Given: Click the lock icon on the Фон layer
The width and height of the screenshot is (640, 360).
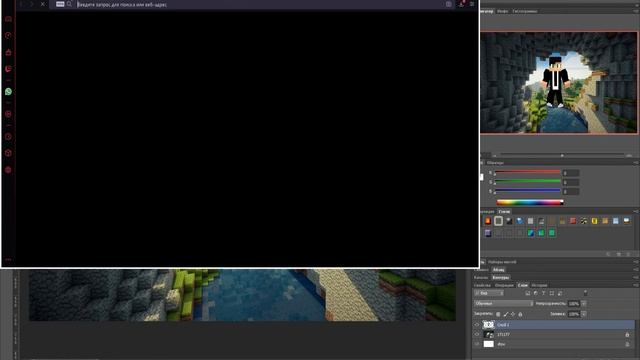Looking at the screenshot, I should click(x=627, y=344).
